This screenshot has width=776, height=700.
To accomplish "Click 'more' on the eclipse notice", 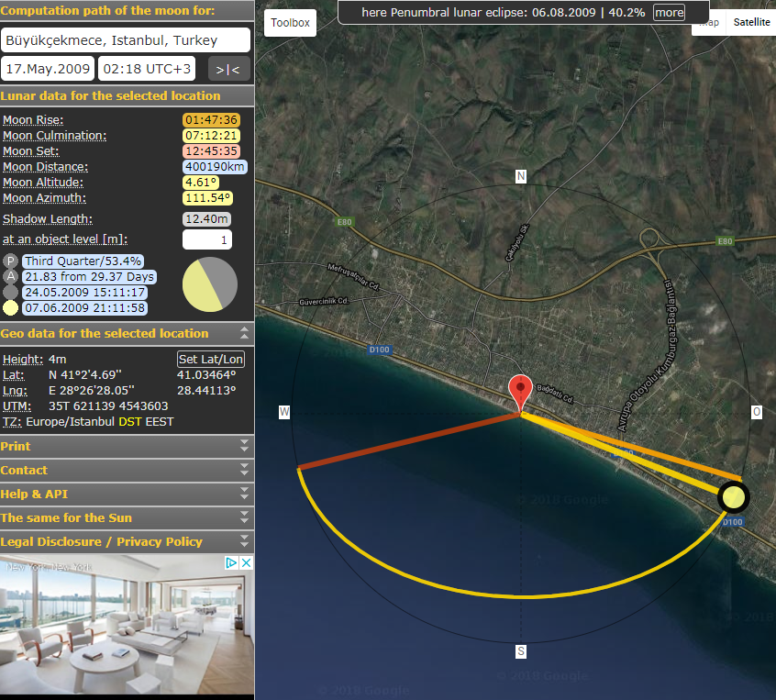I will point(669,13).
